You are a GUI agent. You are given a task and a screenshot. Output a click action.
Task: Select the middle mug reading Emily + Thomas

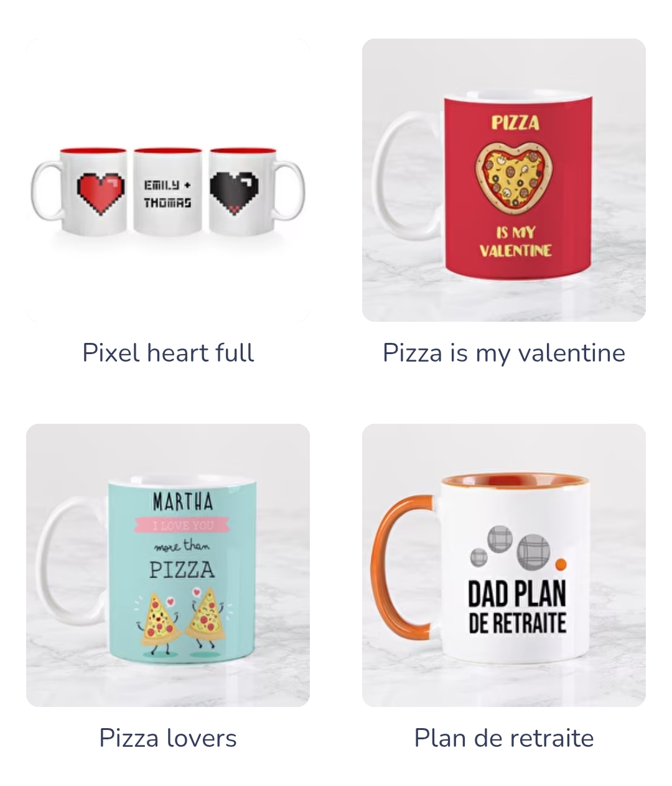tap(167, 191)
